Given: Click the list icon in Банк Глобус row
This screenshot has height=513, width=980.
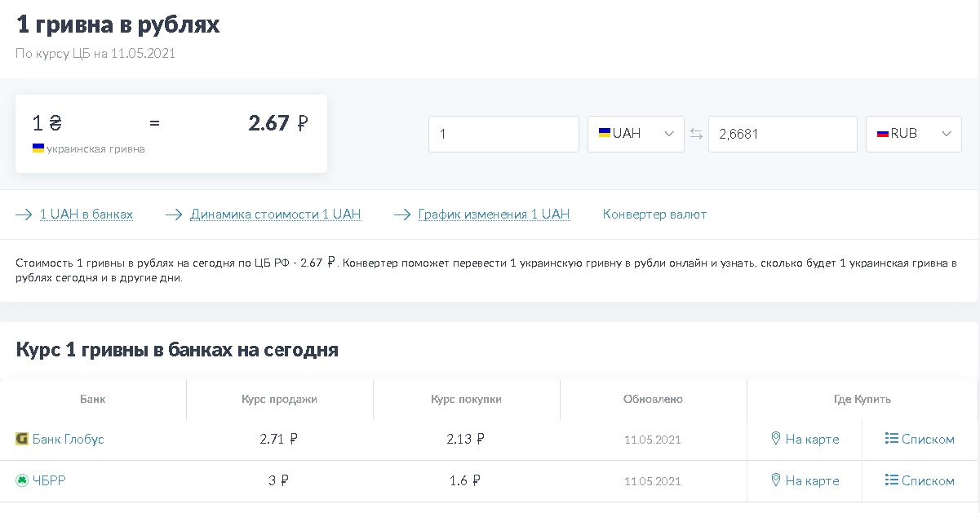Looking at the screenshot, I should point(891,439).
